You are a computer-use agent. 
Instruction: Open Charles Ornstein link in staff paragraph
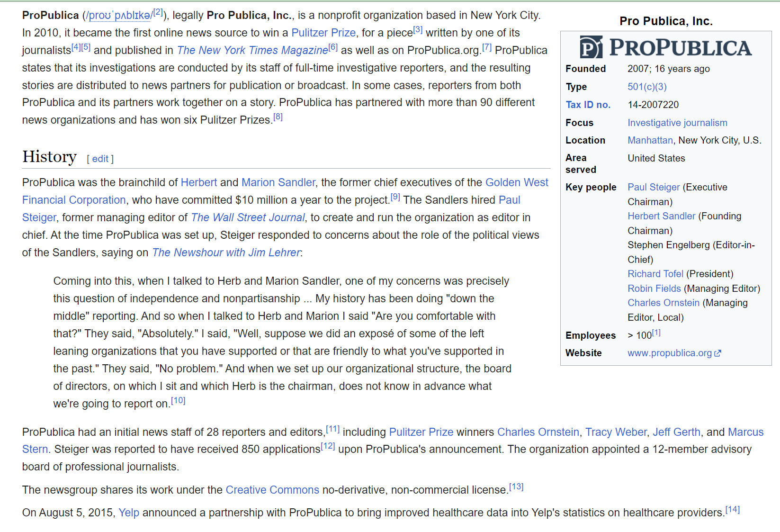pos(538,432)
